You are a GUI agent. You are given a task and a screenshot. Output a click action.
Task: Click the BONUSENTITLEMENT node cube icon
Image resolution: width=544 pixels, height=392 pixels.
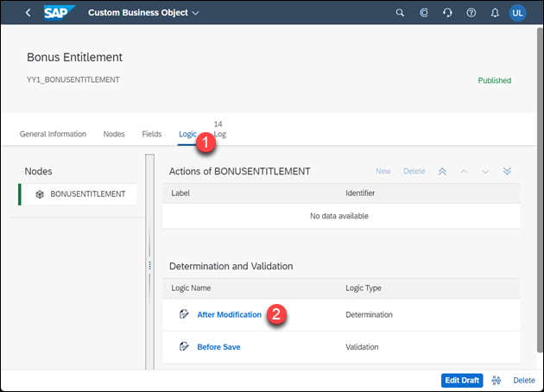(x=40, y=194)
